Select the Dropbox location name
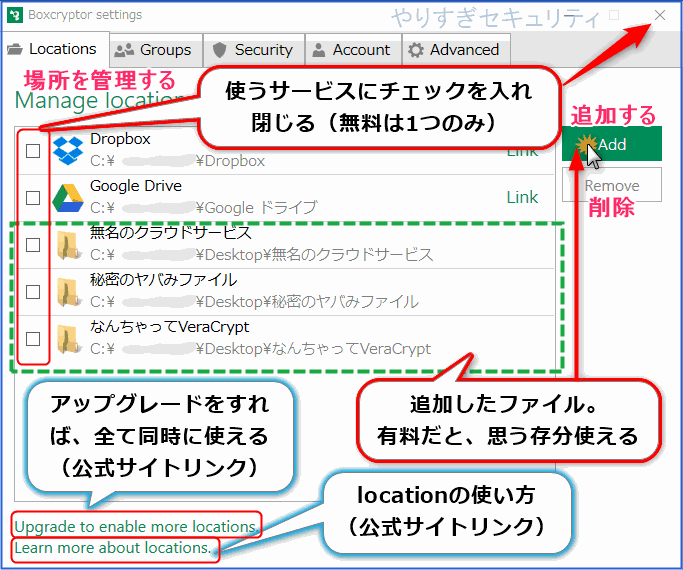683x570 pixels. [120, 139]
